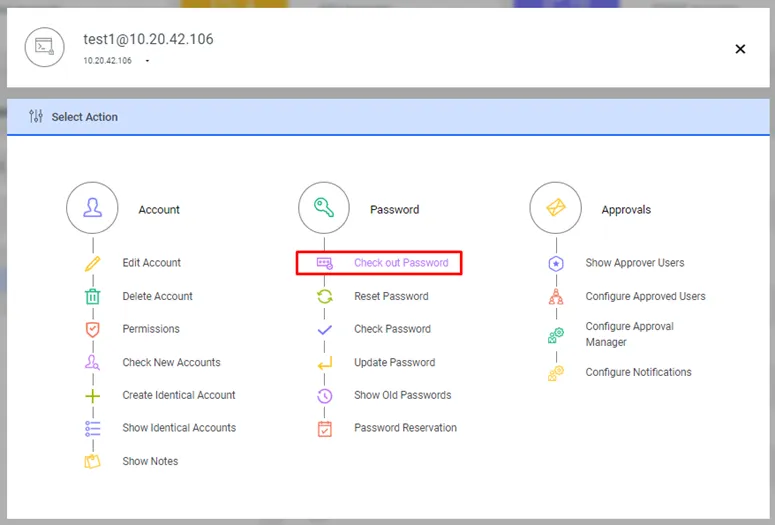Screen dimensions: 775x525
Task: Close the account action dialog
Action: [740, 49]
